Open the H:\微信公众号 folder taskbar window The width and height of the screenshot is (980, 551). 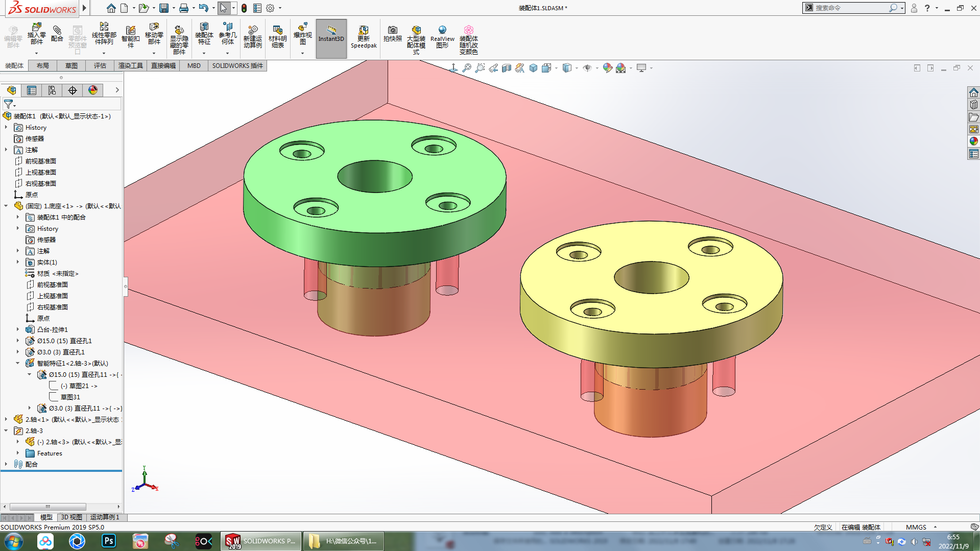tap(344, 541)
